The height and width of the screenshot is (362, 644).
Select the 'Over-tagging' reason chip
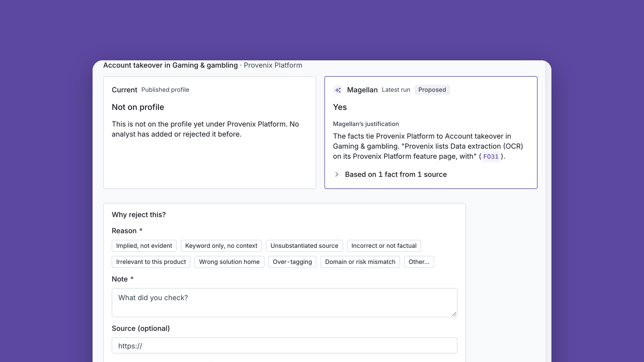point(292,262)
